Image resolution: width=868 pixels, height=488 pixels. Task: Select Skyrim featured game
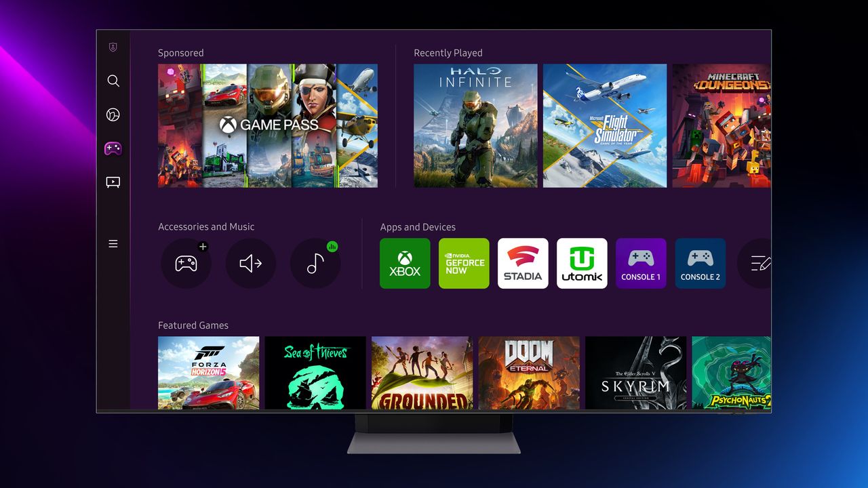(635, 373)
